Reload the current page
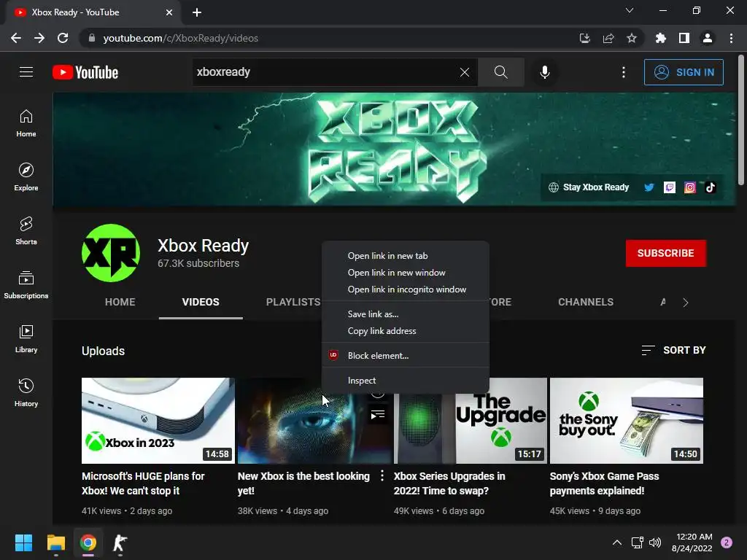This screenshot has width=747, height=560. point(63,38)
